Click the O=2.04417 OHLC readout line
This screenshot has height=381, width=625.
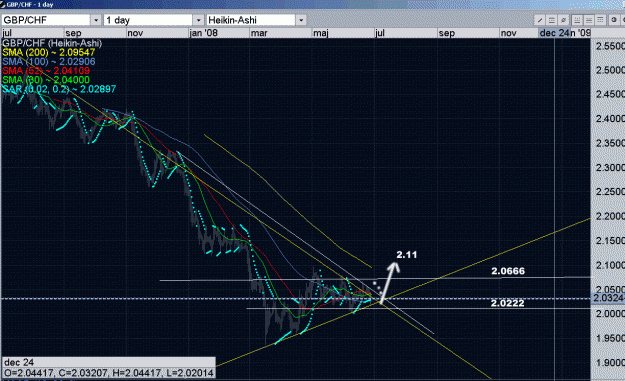click(108, 373)
